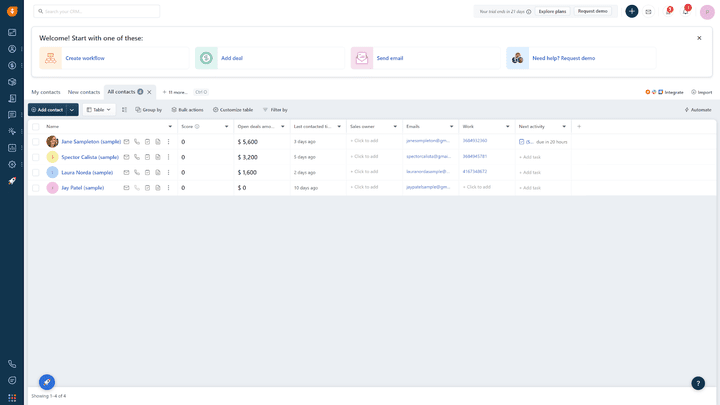Image resolution: width=720 pixels, height=405 pixels.
Task: Expand the Add contact dropdown arrow
Action: (x=72, y=110)
